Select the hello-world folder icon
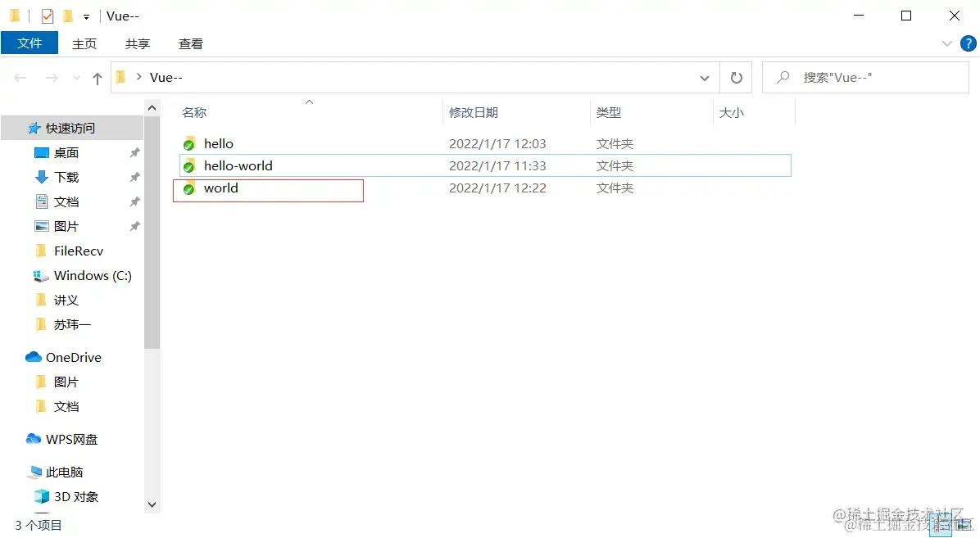 pos(189,166)
